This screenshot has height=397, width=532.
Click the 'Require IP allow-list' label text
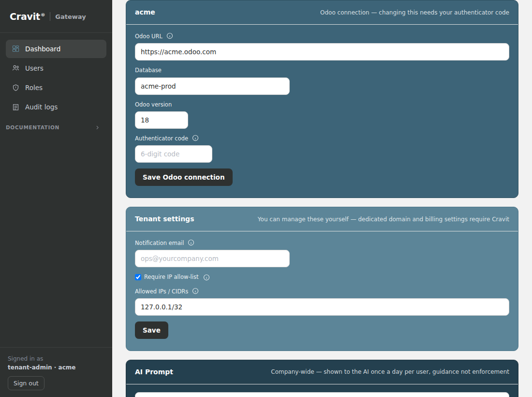171,277
